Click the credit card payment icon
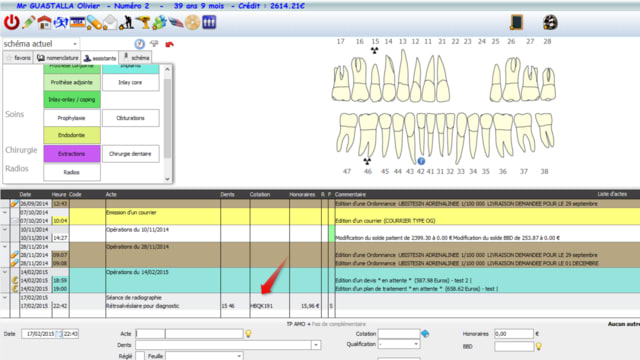640x360 pixels. click(x=77, y=22)
